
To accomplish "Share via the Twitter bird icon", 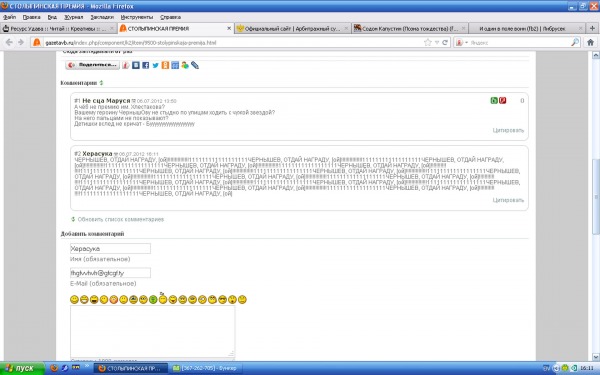I will coord(155,65).
